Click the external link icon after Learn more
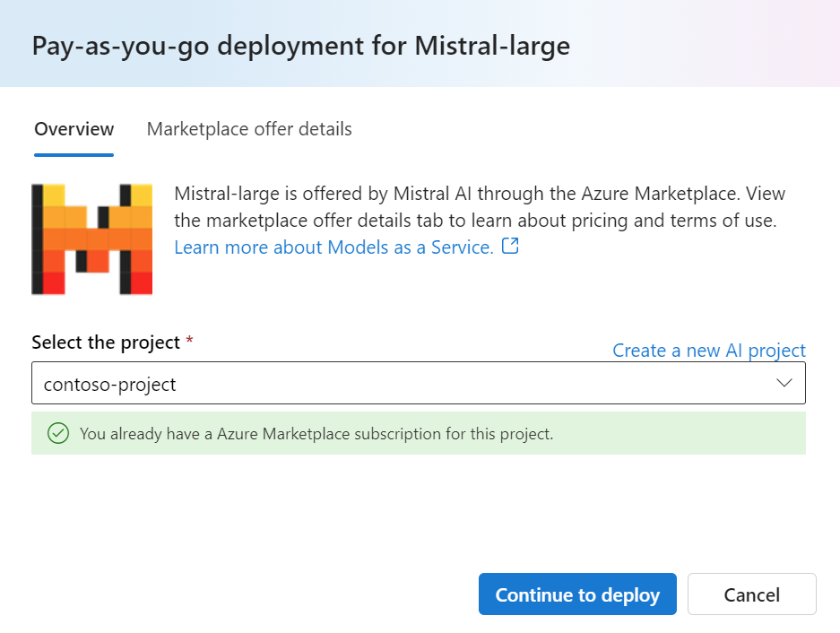Viewport: 840px width, 633px height. [510, 246]
